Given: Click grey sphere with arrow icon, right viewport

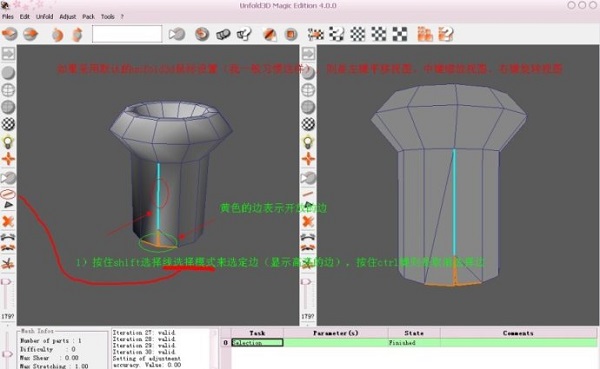Looking at the screenshot, I should pyautogui.click(x=308, y=178).
